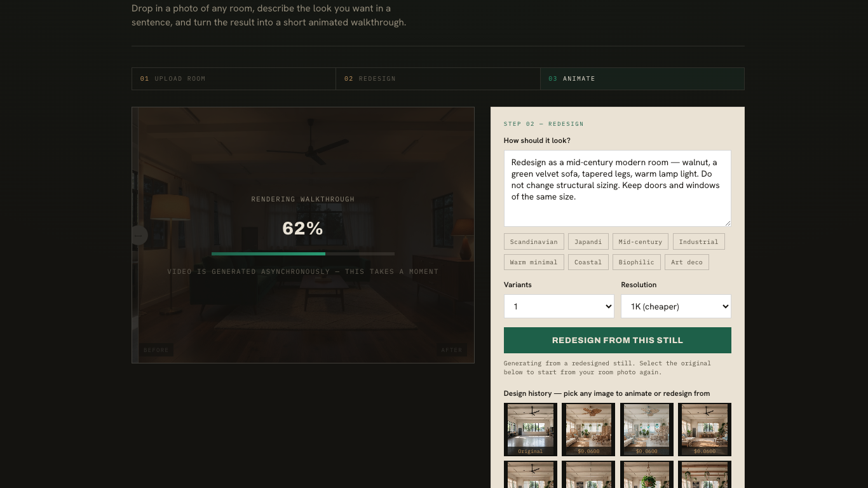Click the 'Variants' field label
Viewport: 868px width, 488px height.
click(518, 285)
